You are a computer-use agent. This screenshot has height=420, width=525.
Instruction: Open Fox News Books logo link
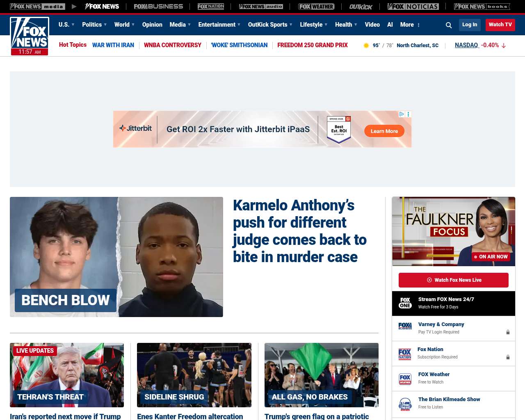482,7
